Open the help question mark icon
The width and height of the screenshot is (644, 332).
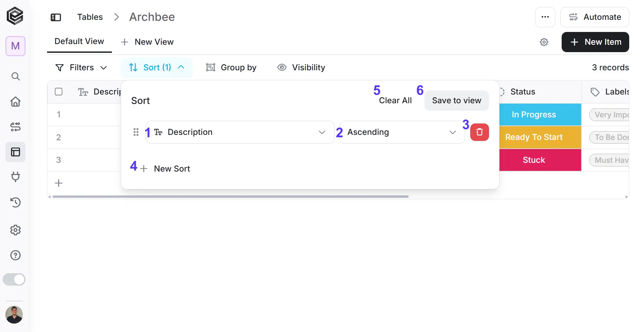[15, 255]
